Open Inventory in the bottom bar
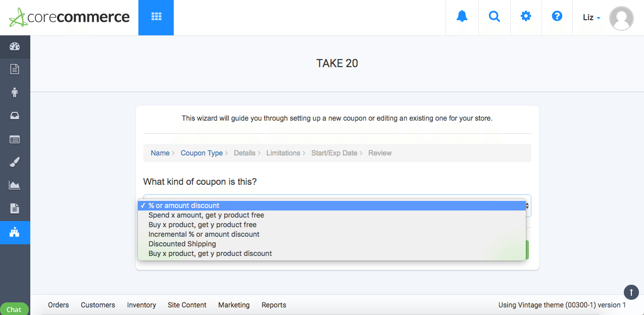The image size is (644, 315). coord(141,305)
